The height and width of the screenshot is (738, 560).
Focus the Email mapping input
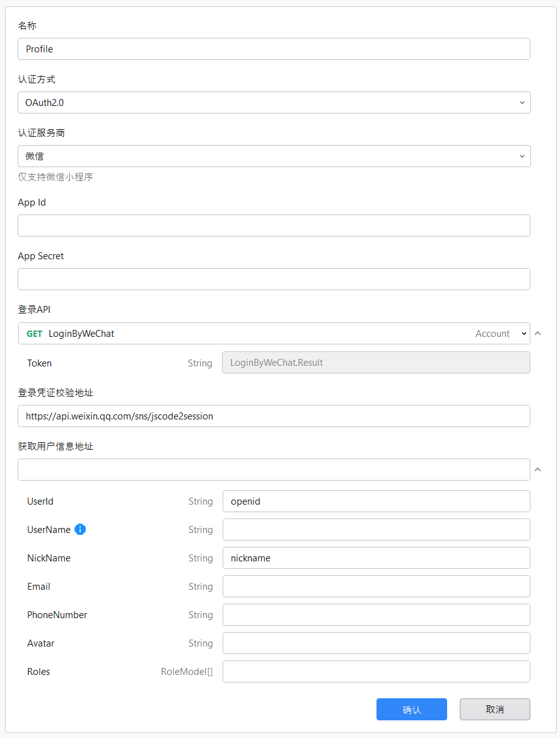click(x=376, y=587)
